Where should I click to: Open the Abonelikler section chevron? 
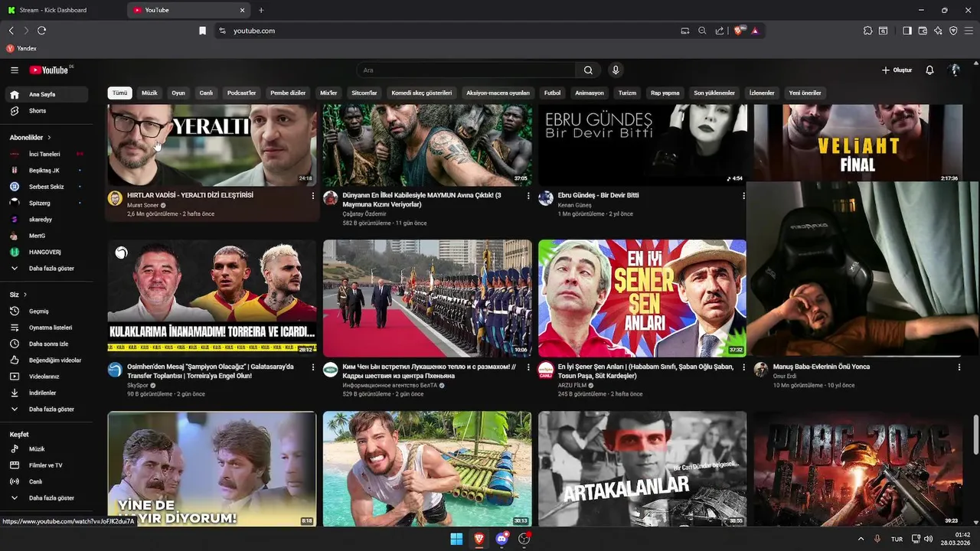point(49,138)
